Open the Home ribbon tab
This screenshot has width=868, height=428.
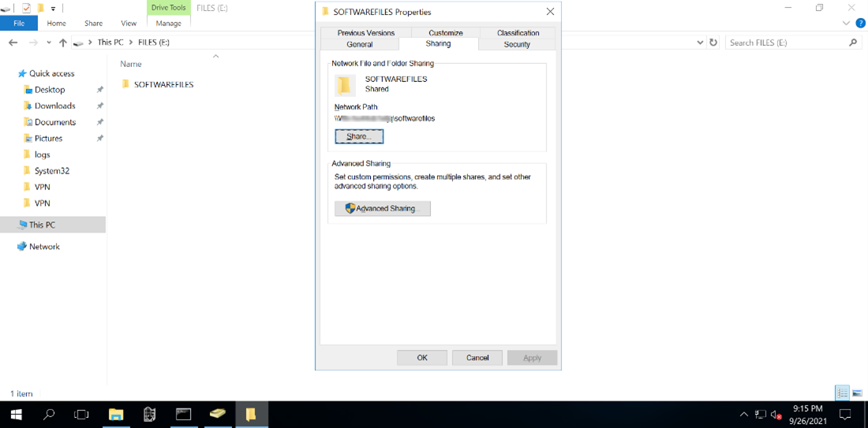[x=57, y=23]
